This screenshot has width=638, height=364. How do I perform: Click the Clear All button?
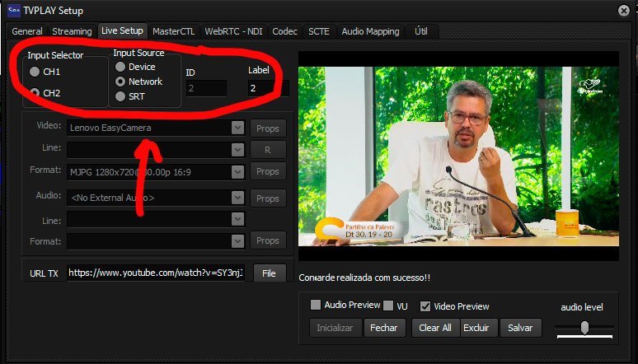point(435,328)
